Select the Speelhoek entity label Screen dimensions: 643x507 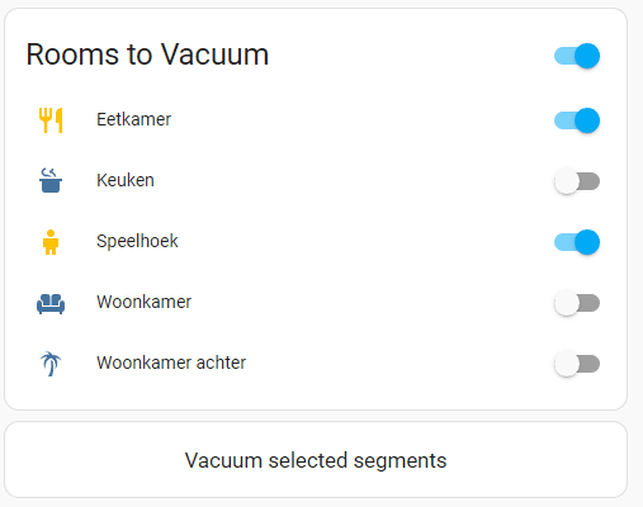pos(137,241)
